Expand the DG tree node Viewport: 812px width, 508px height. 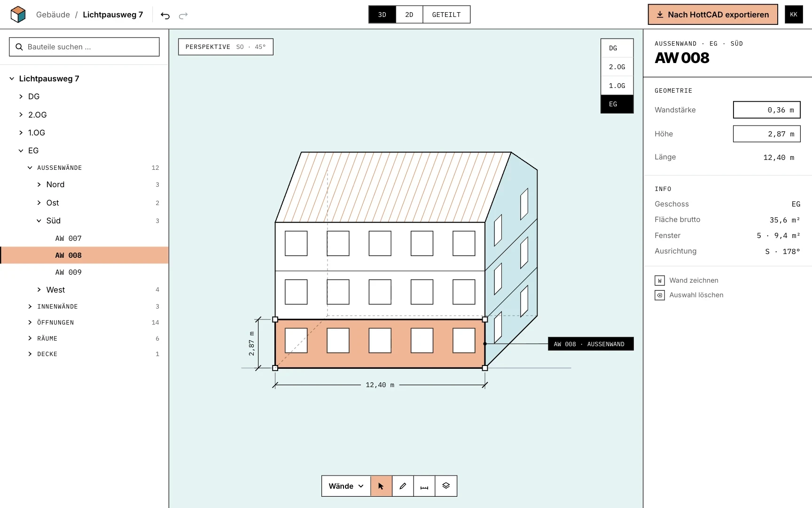[x=21, y=96]
